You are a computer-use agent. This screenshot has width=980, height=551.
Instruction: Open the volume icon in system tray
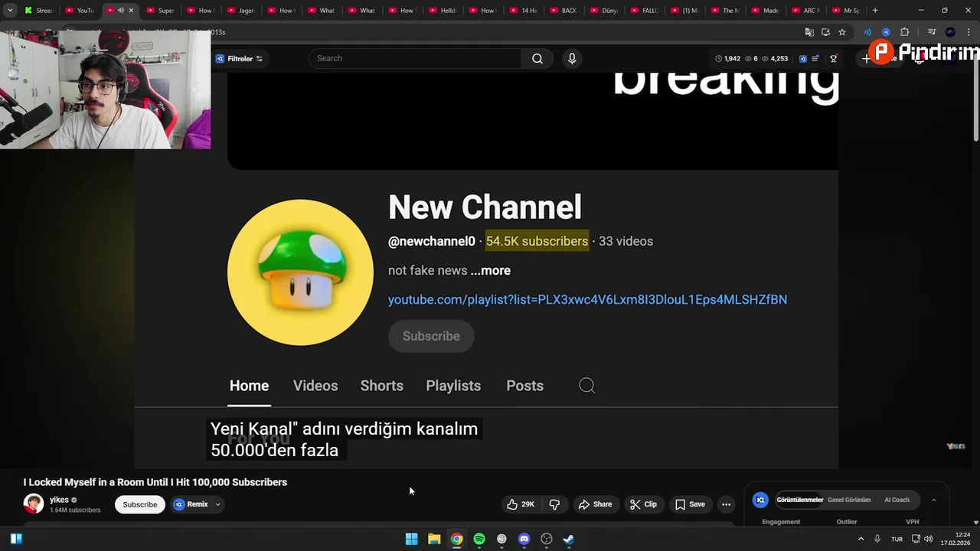929,539
